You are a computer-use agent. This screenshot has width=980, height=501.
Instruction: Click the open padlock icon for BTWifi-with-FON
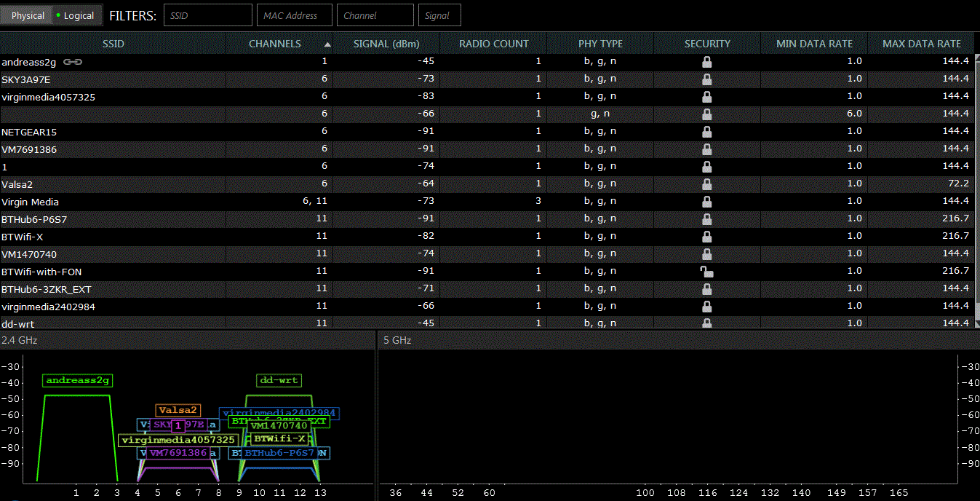(706, 272)
